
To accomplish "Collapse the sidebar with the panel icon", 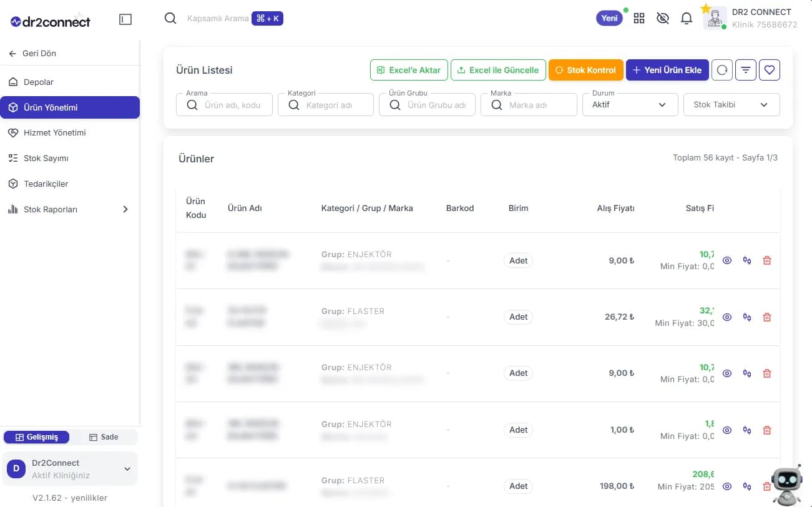I will pyautogui.click(x=125, y=20).
